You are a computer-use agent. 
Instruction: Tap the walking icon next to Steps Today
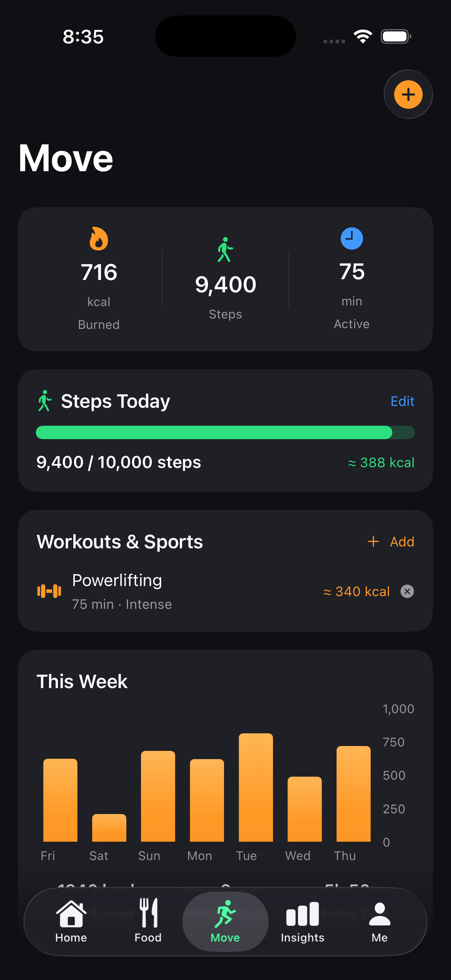coord(45,401)
